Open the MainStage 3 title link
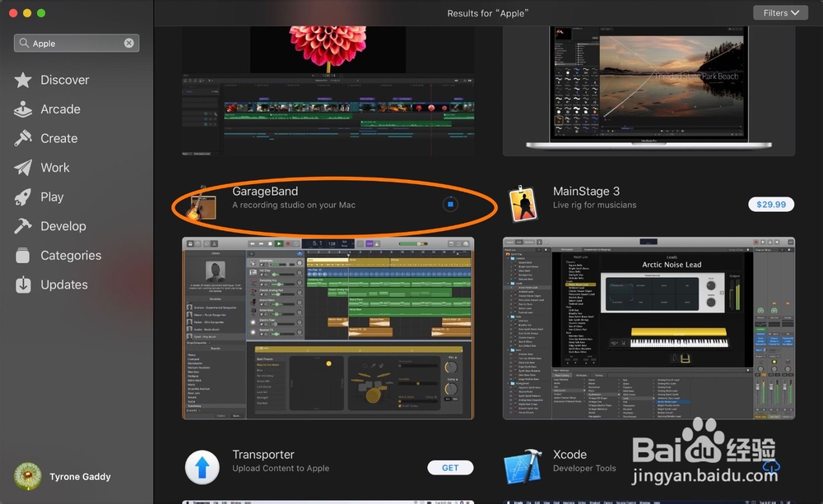 click(586, 192)
